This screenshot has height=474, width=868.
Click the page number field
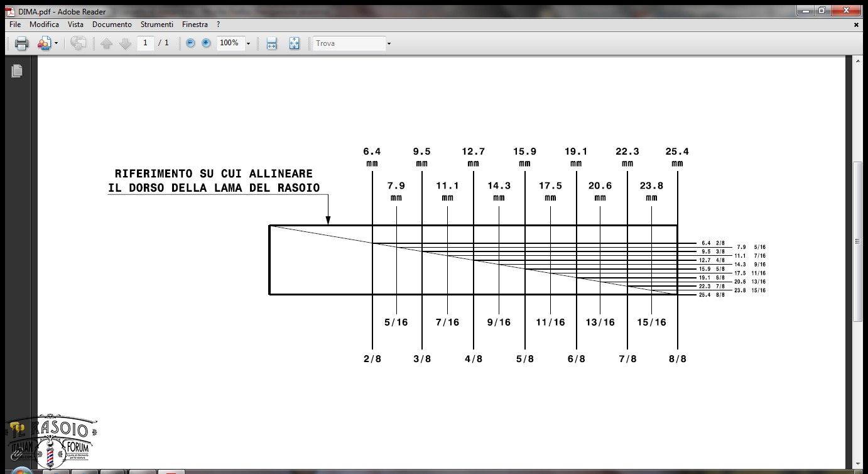pyautogui.click(x=146, y=43)
